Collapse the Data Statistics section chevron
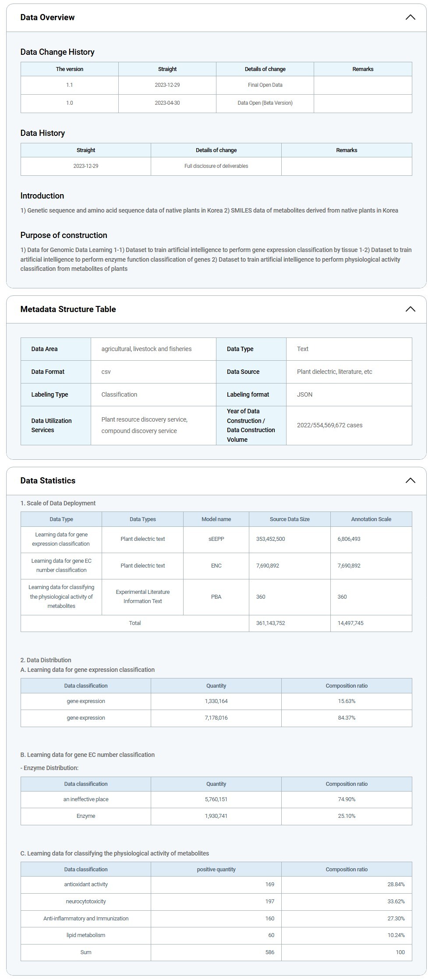This screenshot has width=432, height=980. (410, 481)
